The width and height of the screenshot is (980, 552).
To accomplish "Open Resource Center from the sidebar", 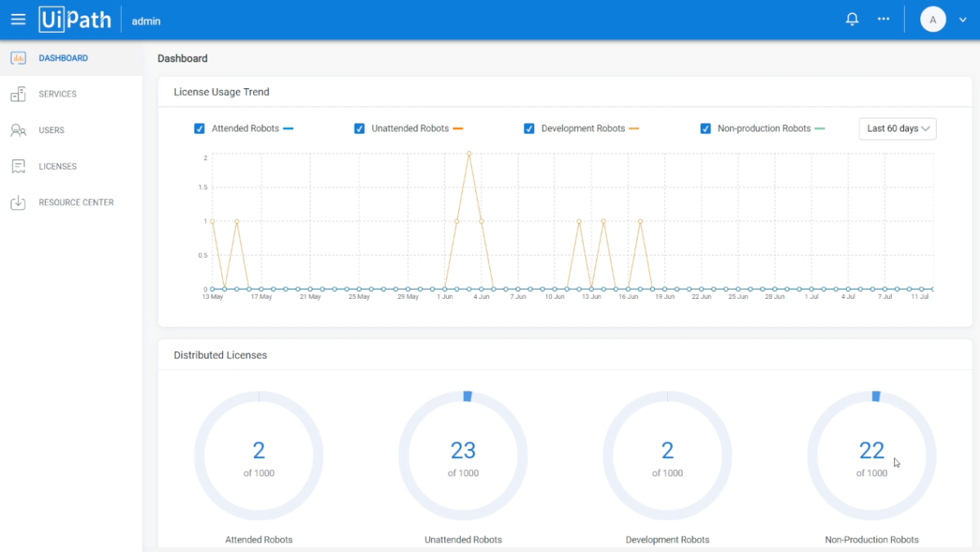I will (76, 202).
